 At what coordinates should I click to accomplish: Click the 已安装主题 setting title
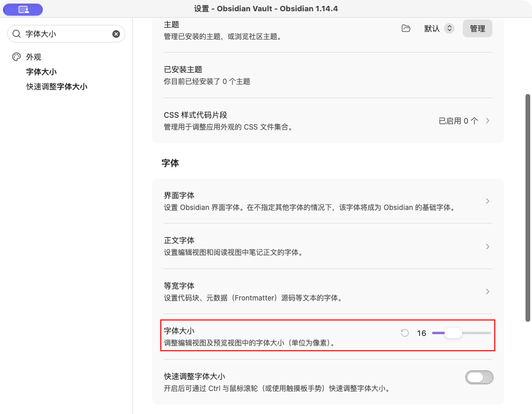point(183,70)
